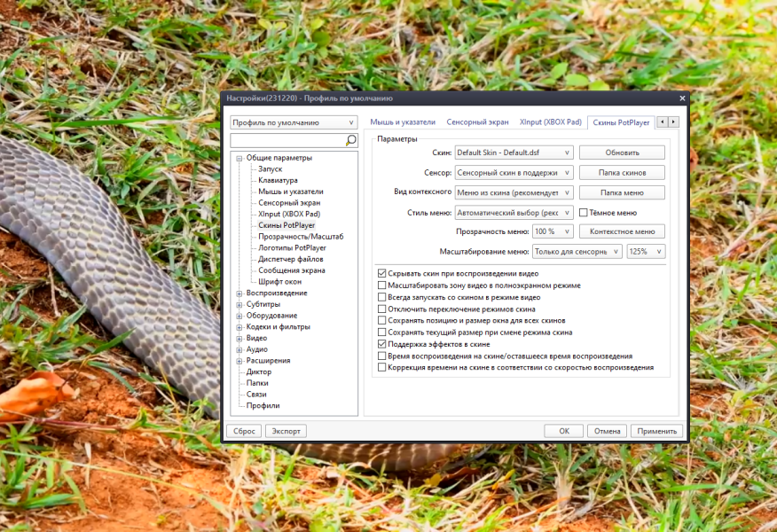Image resolution: width=777 pixels, height=532 pixels.
Task: Open Масштабирование меню mode dropdown
Action: (x=577, y=252)
